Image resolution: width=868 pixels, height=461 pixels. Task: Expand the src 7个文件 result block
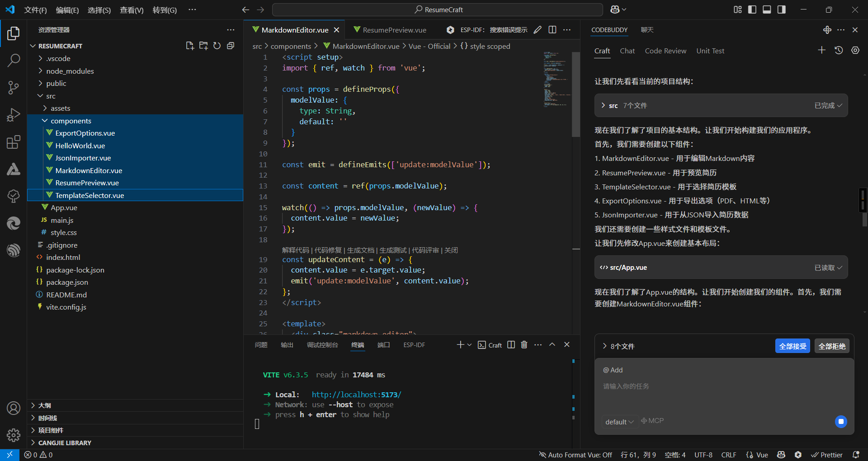coord(721,105)
